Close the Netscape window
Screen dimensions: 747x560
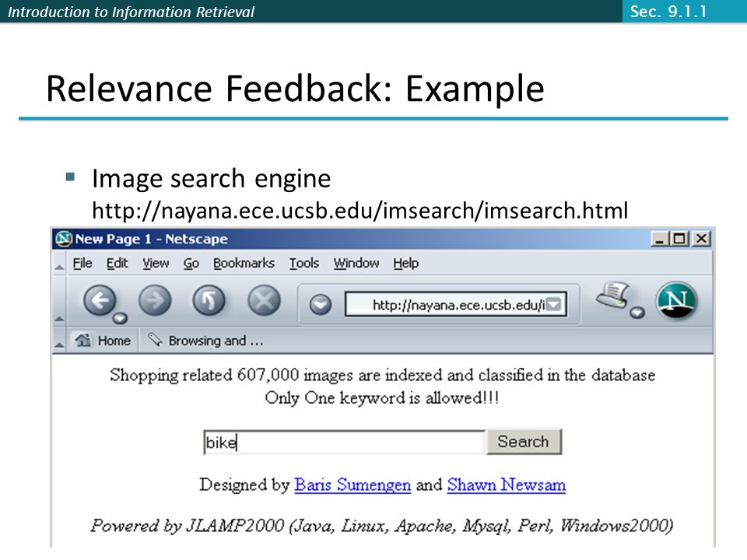click(701, 239)
